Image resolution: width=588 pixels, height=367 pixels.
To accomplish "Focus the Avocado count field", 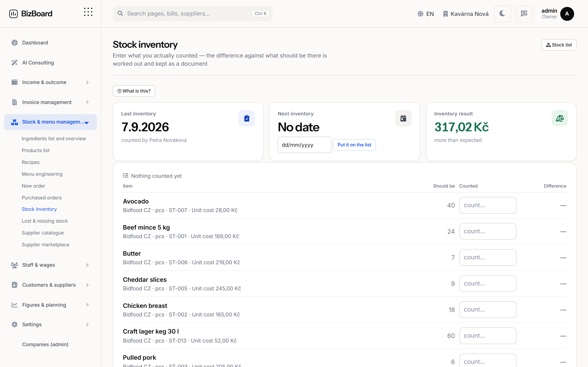I will click(488, 205).
